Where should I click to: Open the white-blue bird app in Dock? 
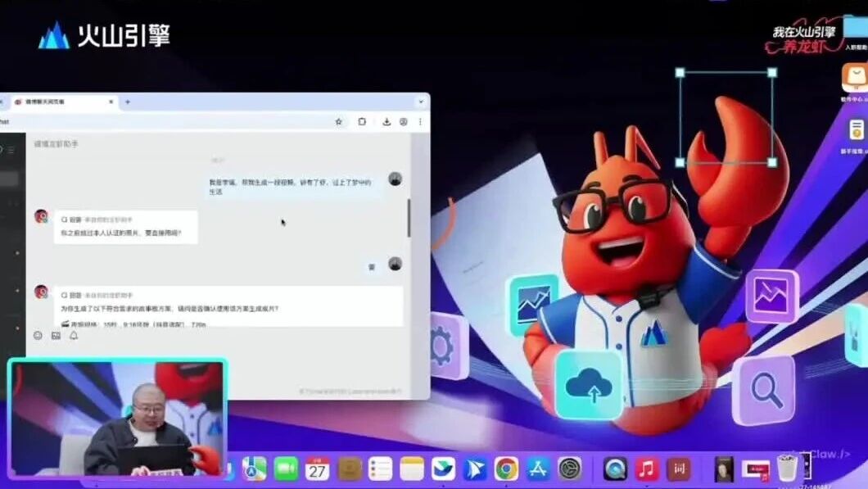pos(443,469)
